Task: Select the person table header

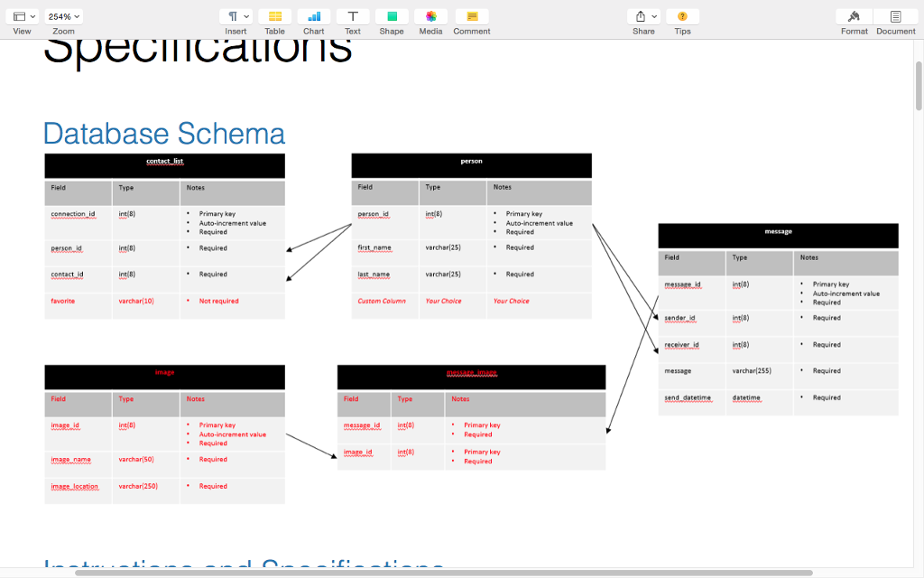Action: (471, 162)
